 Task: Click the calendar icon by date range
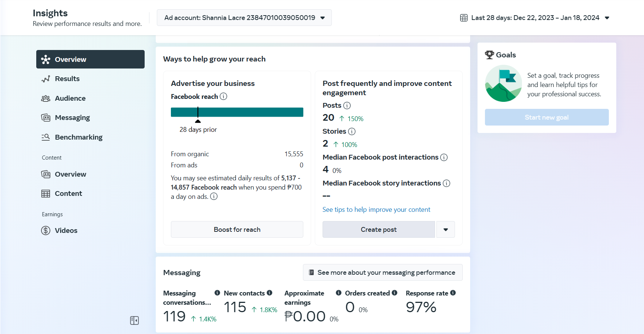pyautogui.click(x=463, y=18)
